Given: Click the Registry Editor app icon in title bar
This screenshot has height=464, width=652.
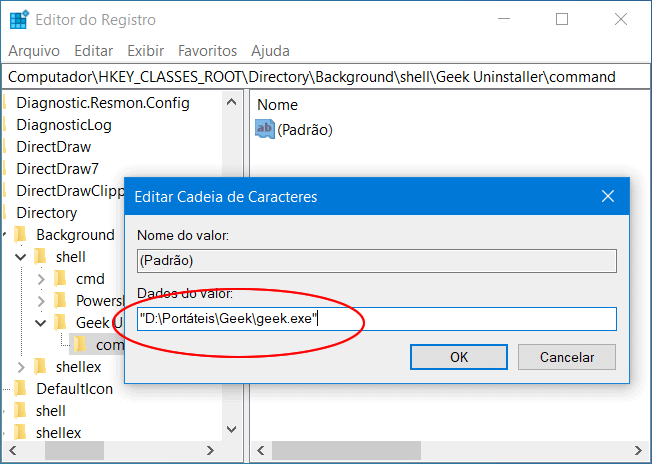Looking at the screenshot, I should [x=19, y=20].
